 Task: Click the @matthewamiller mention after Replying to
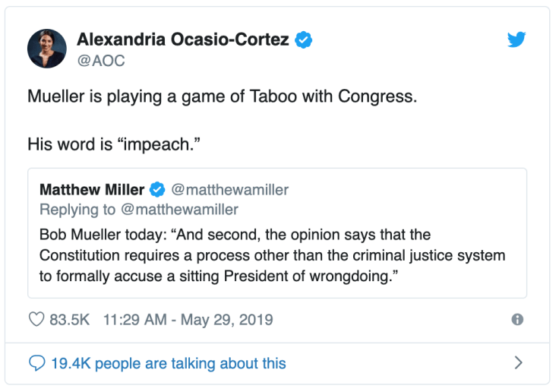179,209
